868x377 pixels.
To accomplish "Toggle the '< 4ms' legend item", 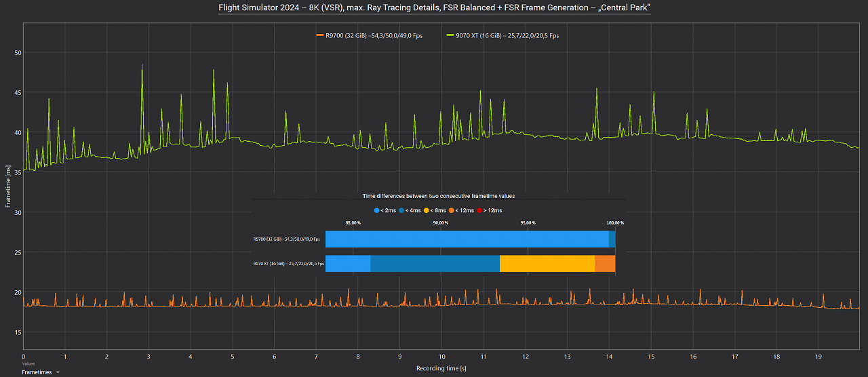I will point(411,211).
